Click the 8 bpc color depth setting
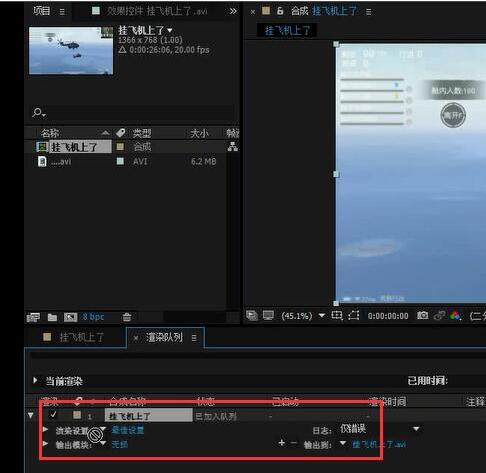This screenshot has height=473, width=486. coord(93,317)
